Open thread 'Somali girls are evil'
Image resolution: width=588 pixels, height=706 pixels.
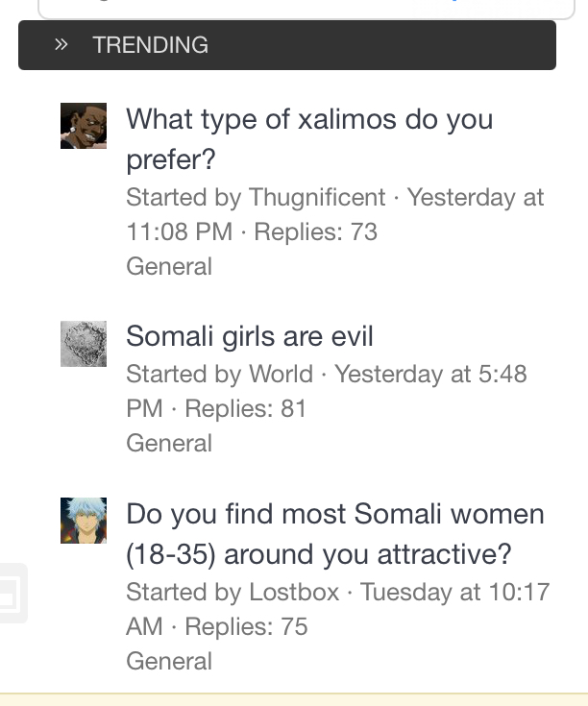pos(250,336)
